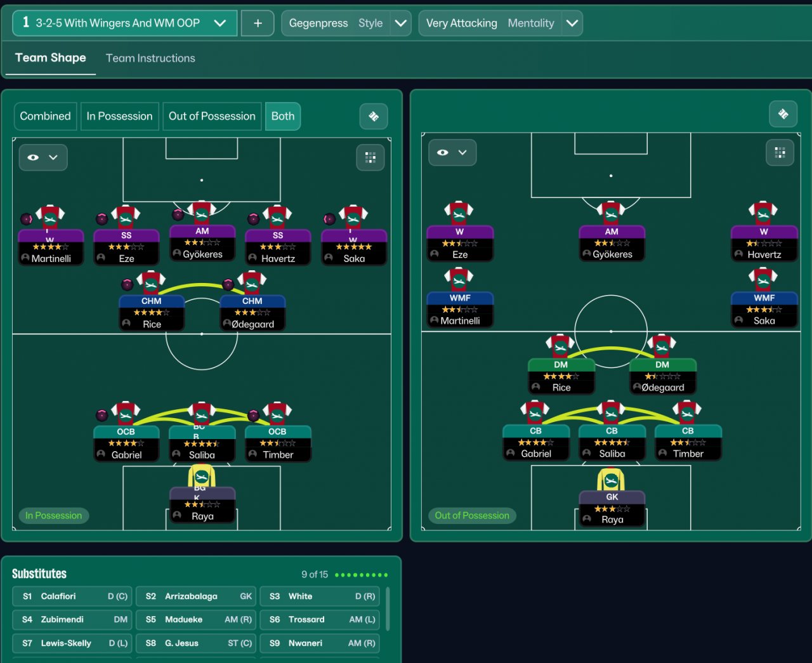Click the 'Substitutes' panel heading
Image resolution: width=812 pixels, height=663 pixels.
pyautogui.click(x=39, y=574)
